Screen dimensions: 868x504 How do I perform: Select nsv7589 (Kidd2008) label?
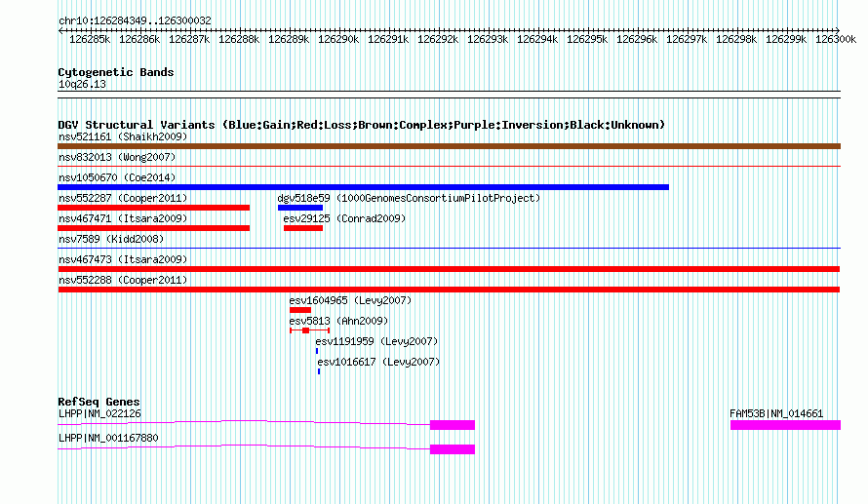point(111,239)
